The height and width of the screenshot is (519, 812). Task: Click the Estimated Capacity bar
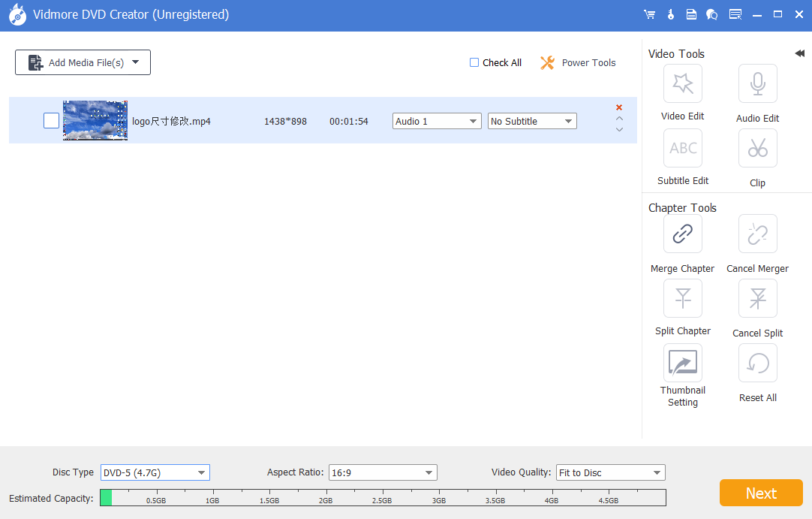[x=383, y=497]
